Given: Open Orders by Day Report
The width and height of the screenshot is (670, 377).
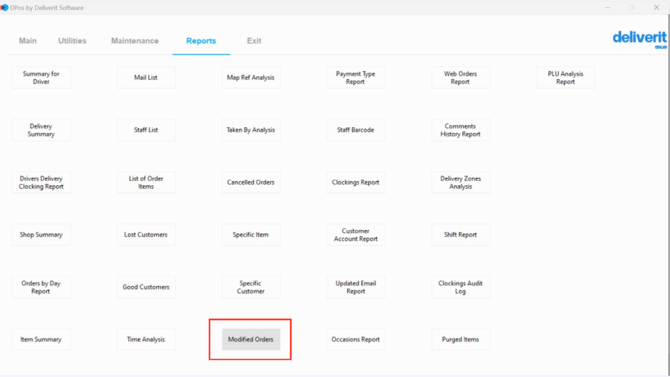Looking at the screenshot, I should [41, 287].
